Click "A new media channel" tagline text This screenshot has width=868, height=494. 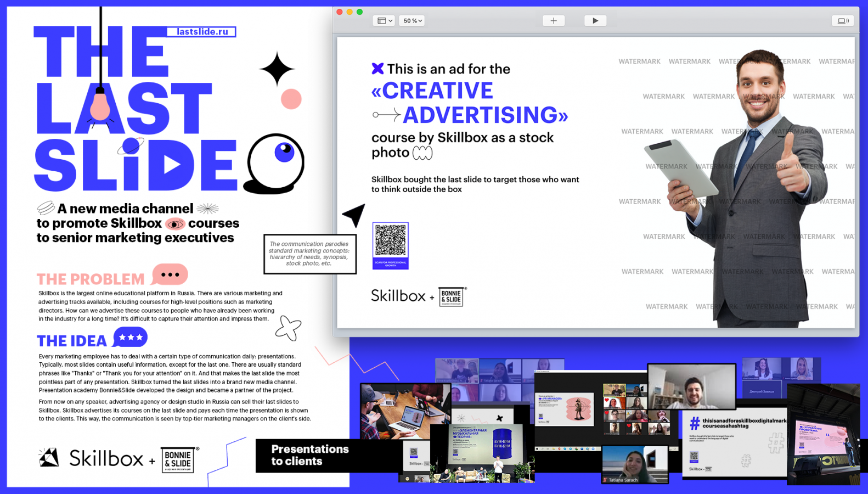[125, 209]
